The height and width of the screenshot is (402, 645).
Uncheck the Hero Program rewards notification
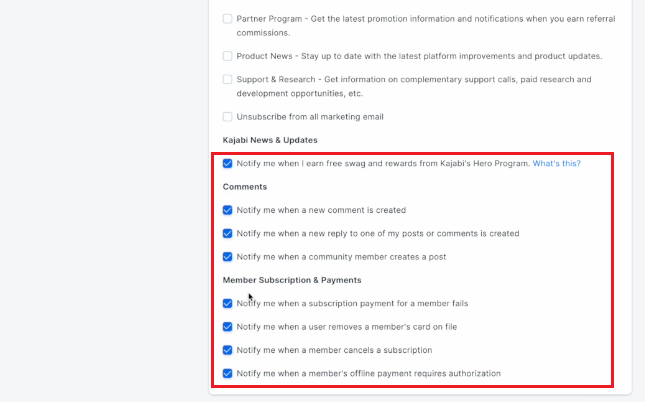point(227,163)
